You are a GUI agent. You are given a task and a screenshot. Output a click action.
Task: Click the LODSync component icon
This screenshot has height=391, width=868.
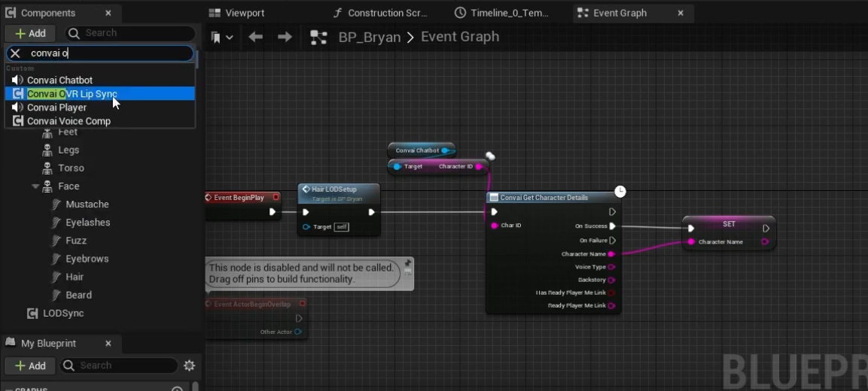pyautogui.click(x=32, y=314)
